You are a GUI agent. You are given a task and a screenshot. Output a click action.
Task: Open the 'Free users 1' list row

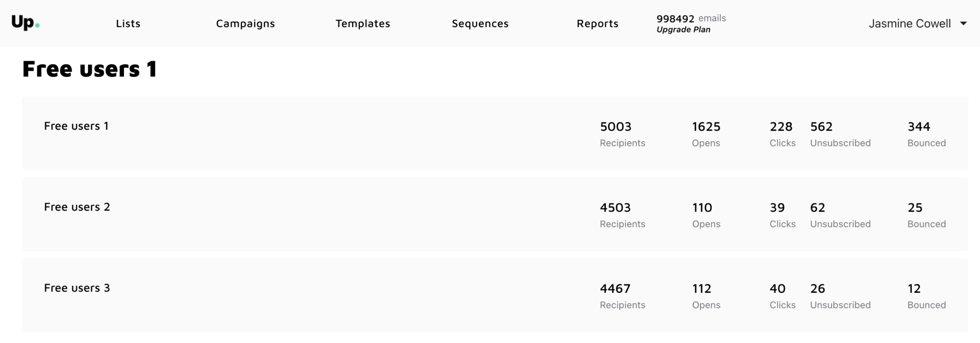(x=495, y=133)
